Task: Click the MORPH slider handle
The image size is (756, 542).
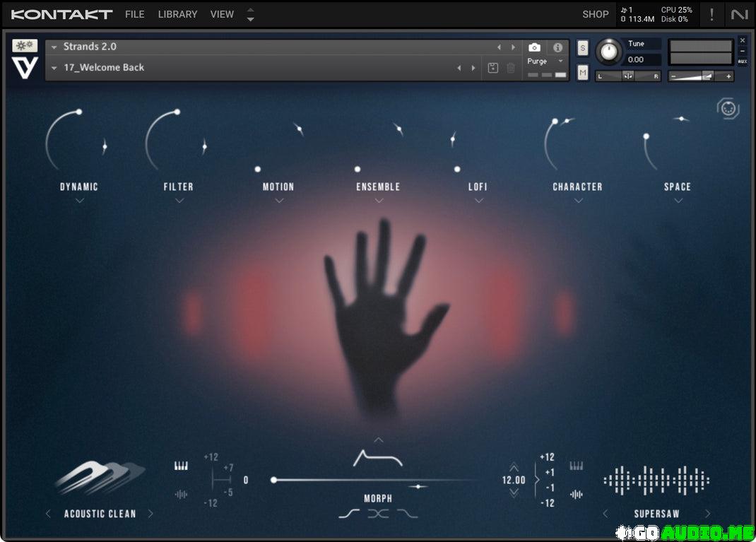Action: click(x=273, y=481)
